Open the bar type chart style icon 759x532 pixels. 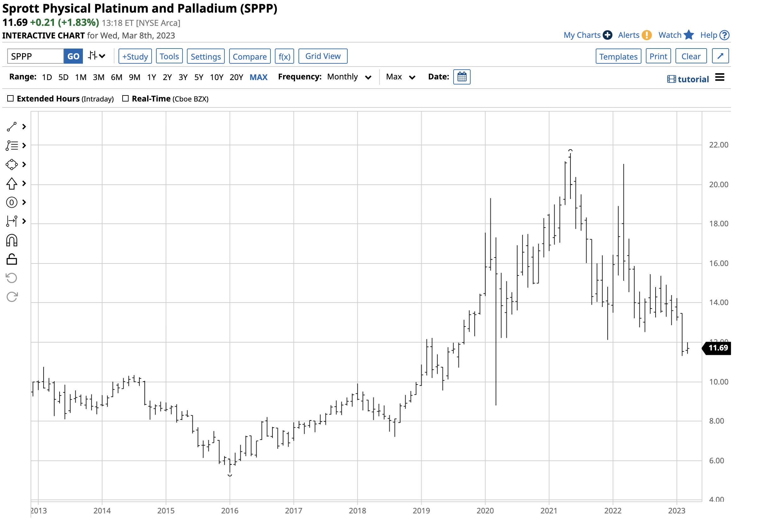(93, 55)
